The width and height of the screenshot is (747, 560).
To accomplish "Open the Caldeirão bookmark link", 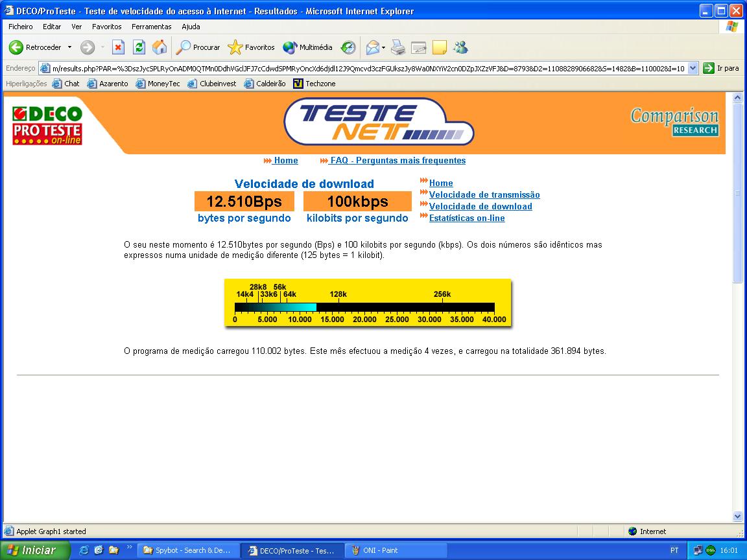I will (265, 84).
